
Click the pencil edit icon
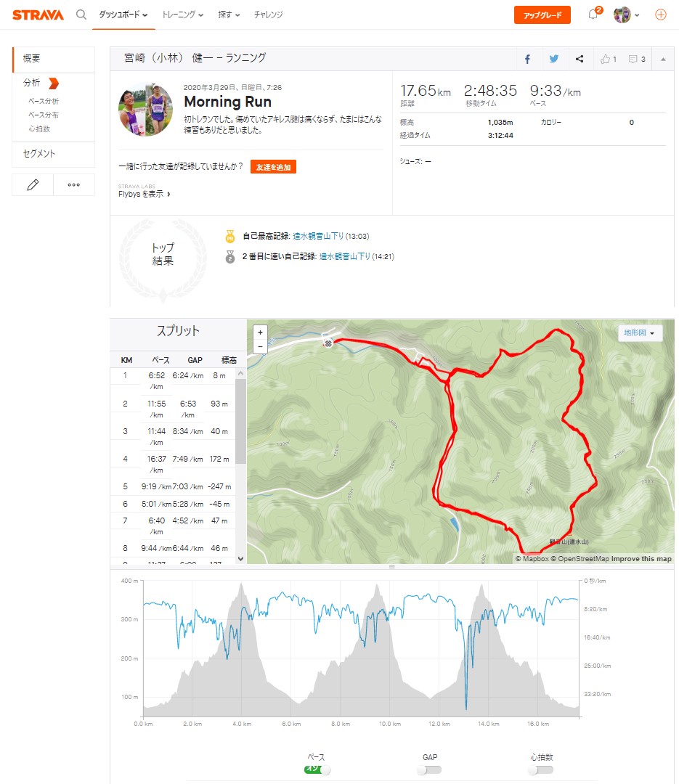point(33,184)
